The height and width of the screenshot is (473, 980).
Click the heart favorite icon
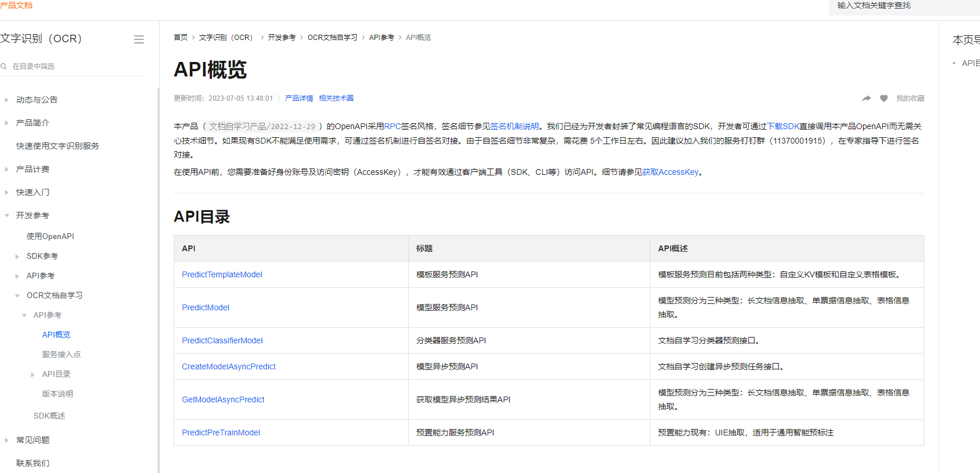(x=884, y=98)
